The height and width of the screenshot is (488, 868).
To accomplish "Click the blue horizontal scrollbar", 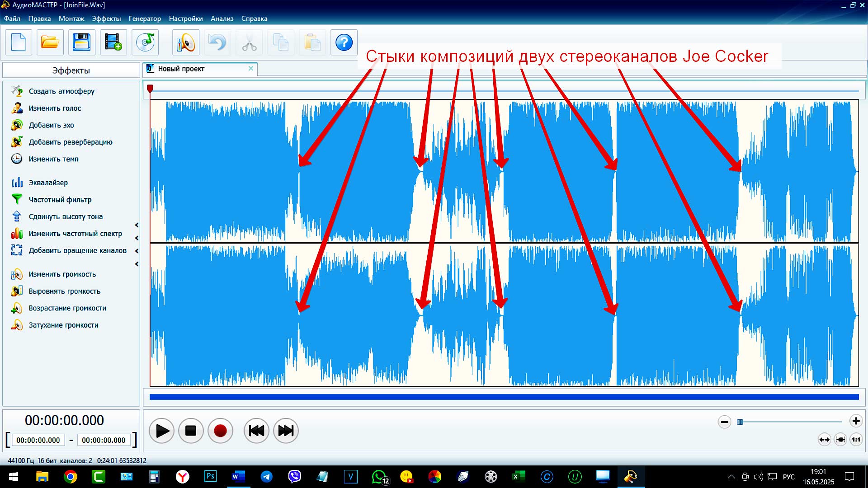I will tap(504, 397).
